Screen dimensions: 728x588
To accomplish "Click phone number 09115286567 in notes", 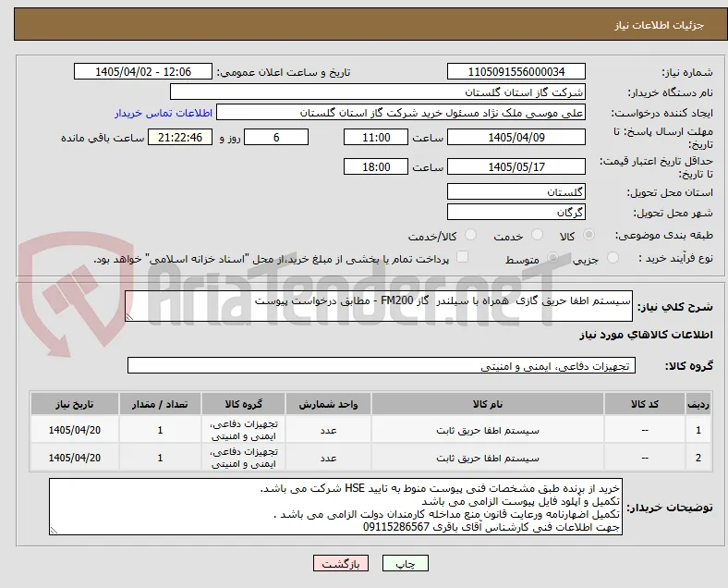I will pyautogui.click(x=396, y=527).
